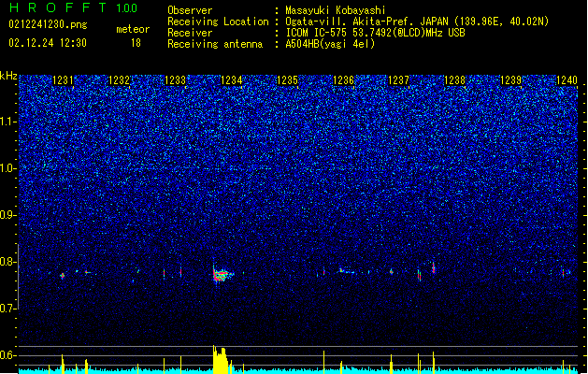588x374 pixels.
Task: Click the kHz axis unit label
Action: (x=8, y=76)
